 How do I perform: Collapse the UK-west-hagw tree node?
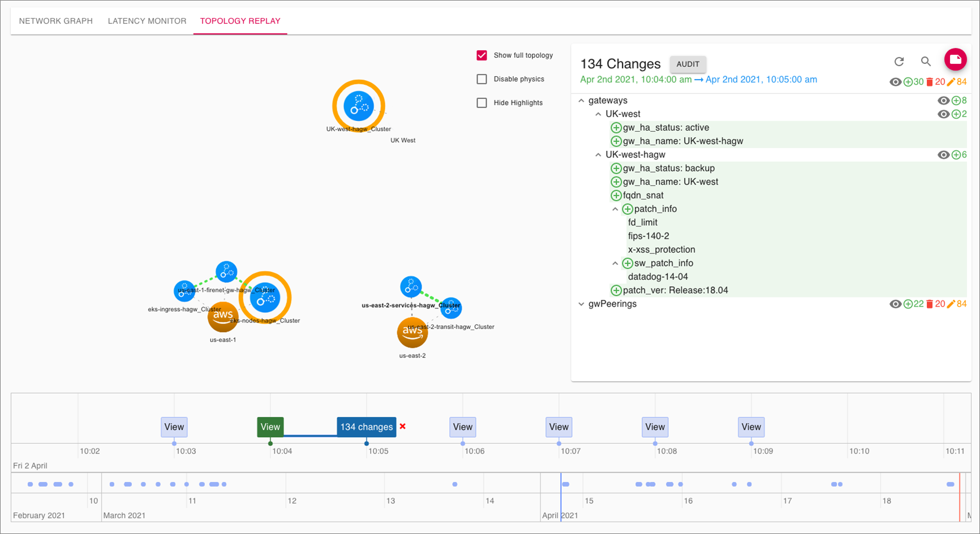(x=598, y=155)
